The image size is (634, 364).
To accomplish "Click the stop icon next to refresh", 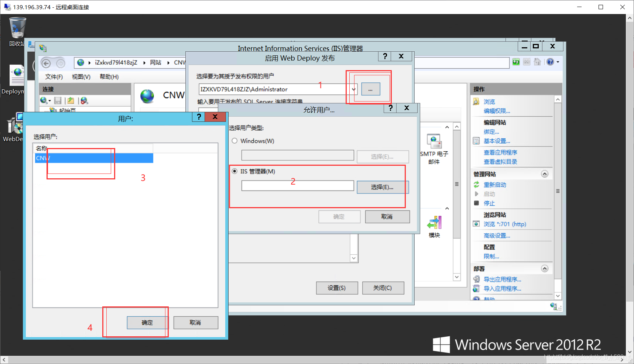I will pyautogui.click(x=527, y=62).
